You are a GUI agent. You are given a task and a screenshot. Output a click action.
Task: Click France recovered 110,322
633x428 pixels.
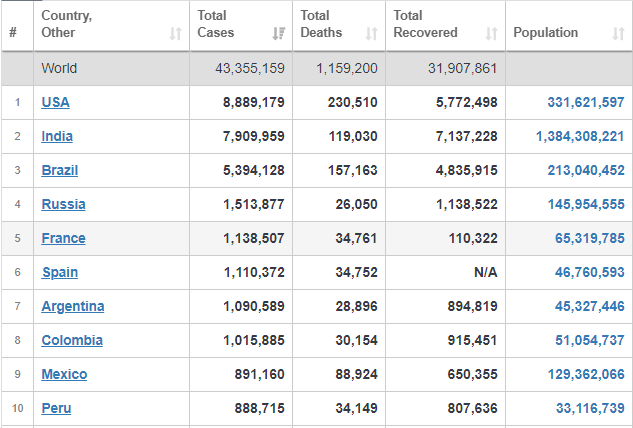pos(473,238)
